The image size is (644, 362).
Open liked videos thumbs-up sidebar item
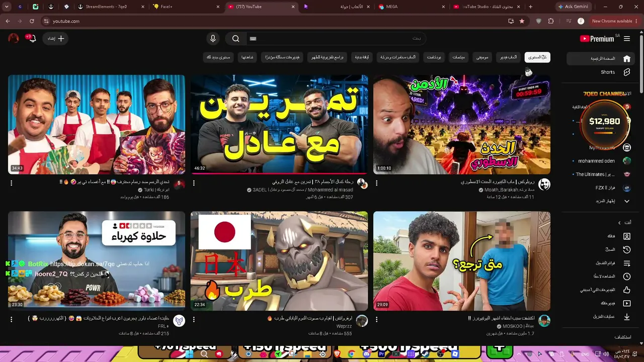[x=601, y=290]
